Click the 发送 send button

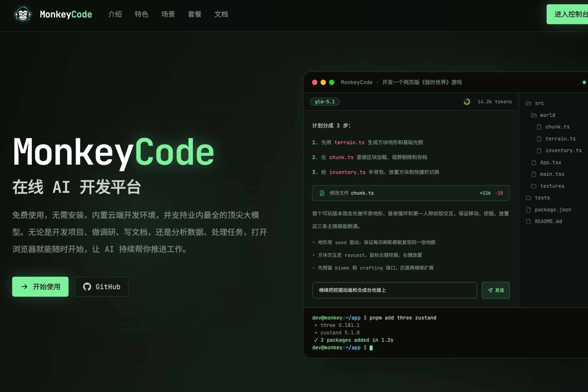[x=496, y=290]
